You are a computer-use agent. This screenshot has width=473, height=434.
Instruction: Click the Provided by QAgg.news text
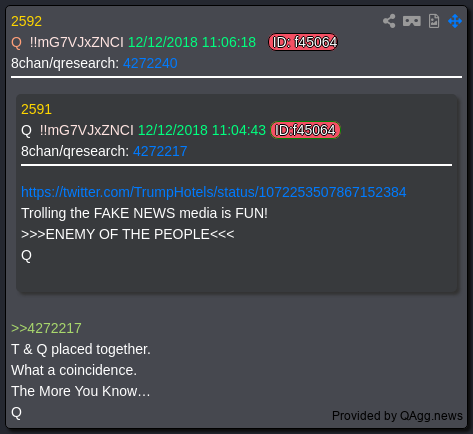click(x=397, y=416)
